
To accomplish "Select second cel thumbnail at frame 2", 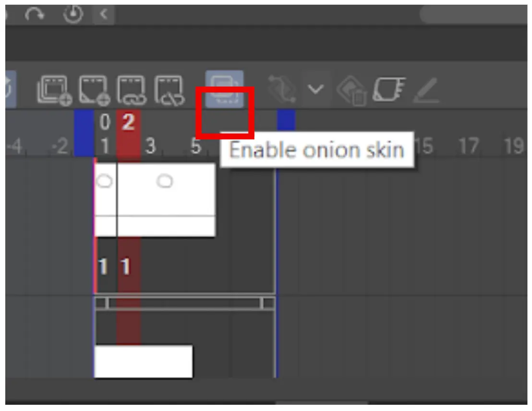I will click(166, 199).
